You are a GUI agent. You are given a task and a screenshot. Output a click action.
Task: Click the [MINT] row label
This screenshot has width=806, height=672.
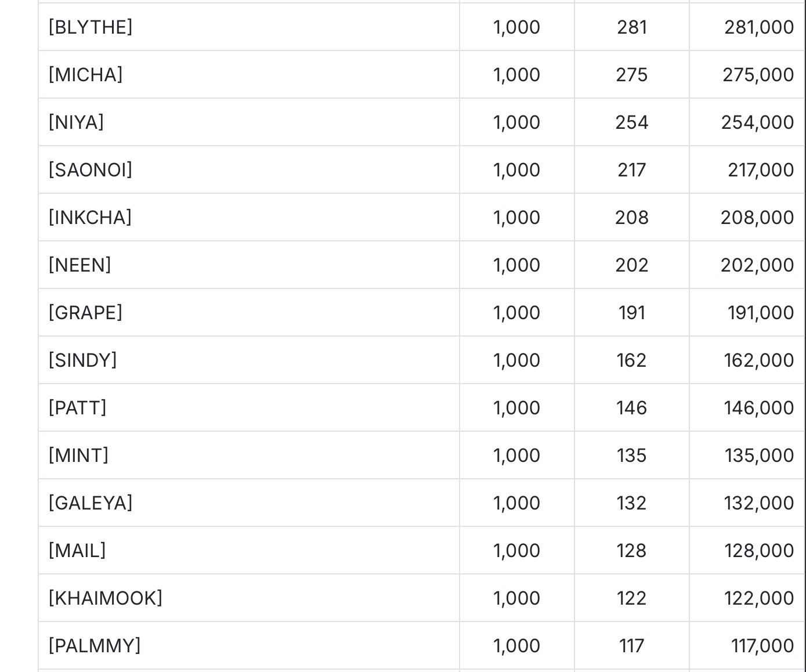79,456
